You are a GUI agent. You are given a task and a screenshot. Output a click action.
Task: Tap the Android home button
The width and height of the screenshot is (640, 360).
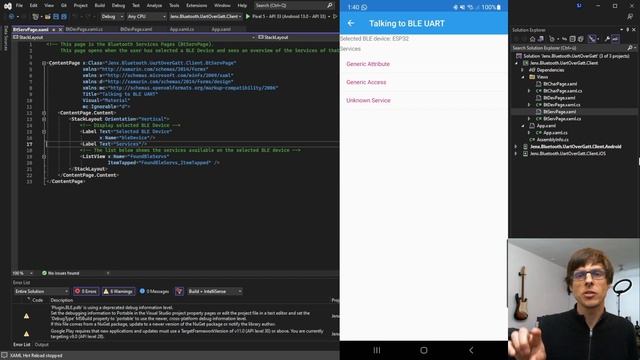coord(424,350)
